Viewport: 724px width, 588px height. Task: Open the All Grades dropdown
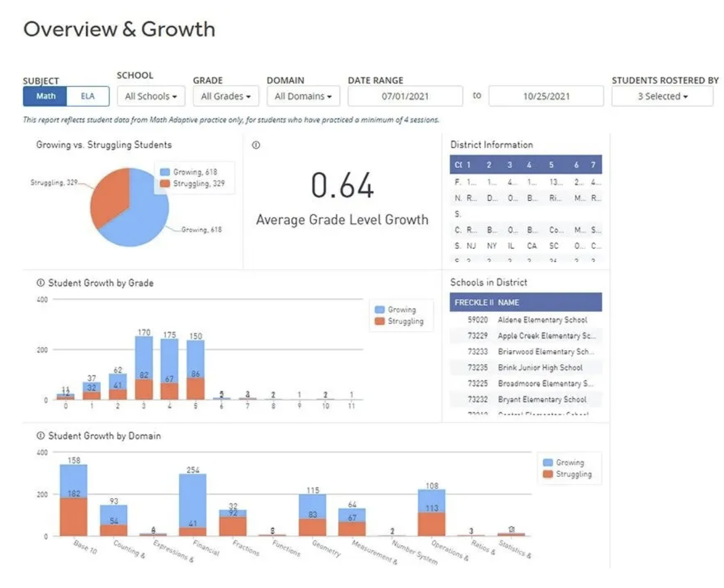coord(226,97)
